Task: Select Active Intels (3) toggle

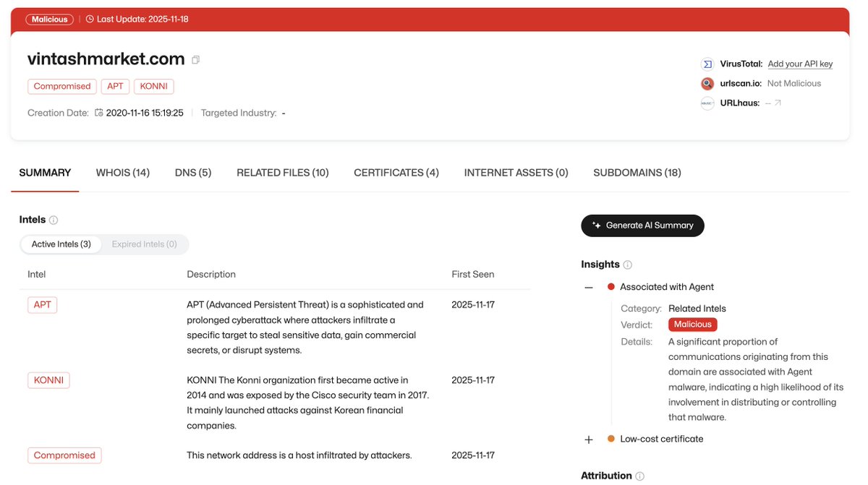Action: point(61,244)
